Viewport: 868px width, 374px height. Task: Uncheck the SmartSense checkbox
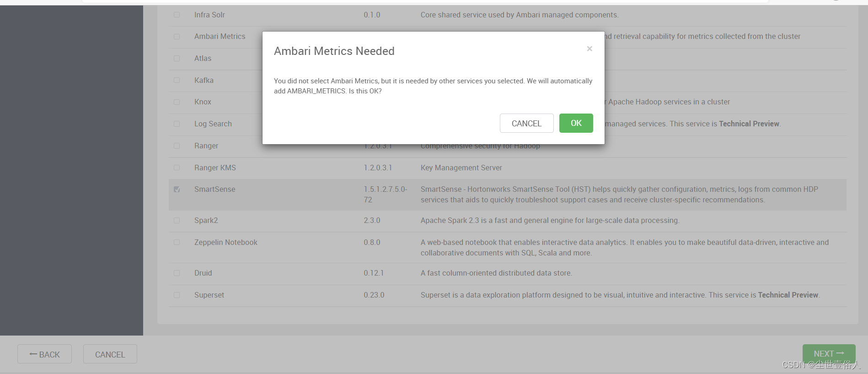[x=177, y=190]
